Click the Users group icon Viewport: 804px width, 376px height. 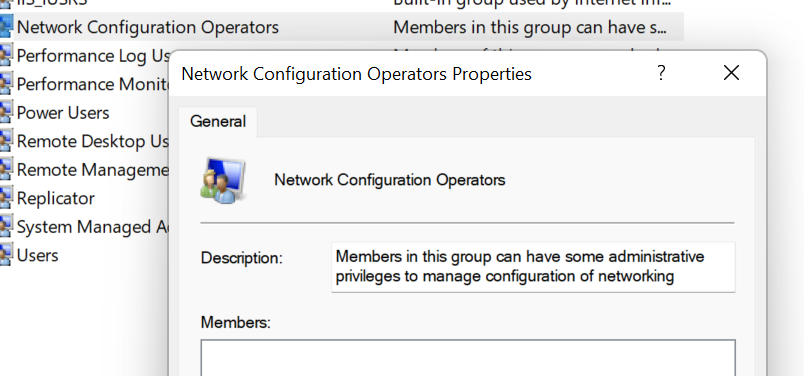tap(6, 255)
